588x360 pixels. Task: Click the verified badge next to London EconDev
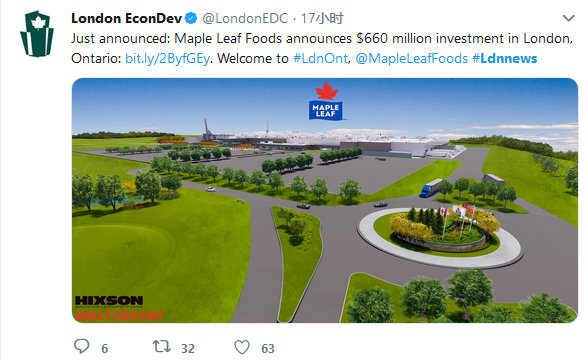[x=191, y=18]
